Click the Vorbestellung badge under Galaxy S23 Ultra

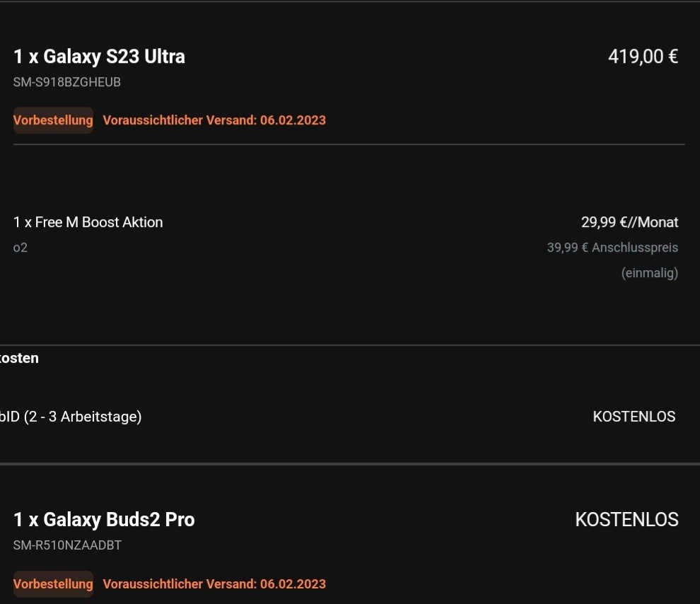pos(53,120)
